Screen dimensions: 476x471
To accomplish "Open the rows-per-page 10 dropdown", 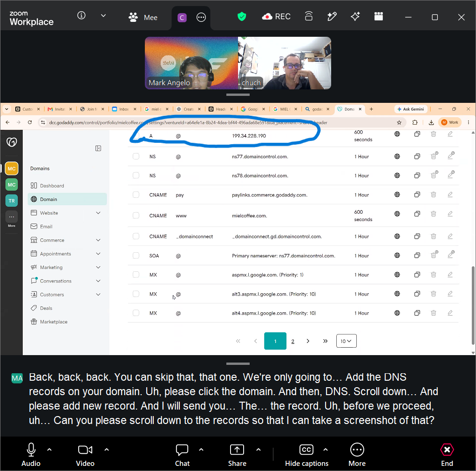I will pyautogui.click(x=346, y=341).
